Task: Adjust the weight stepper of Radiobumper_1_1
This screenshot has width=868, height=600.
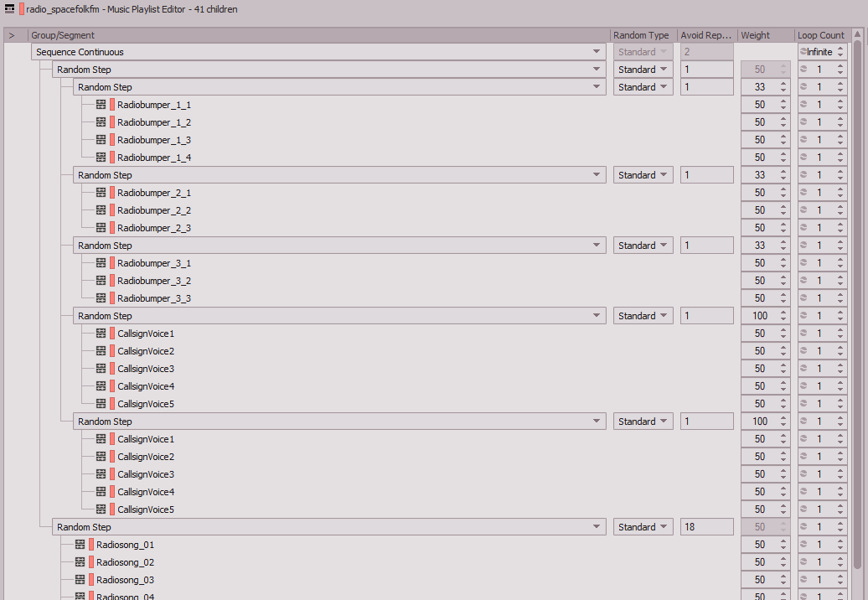Action: [x=783, y=105]
